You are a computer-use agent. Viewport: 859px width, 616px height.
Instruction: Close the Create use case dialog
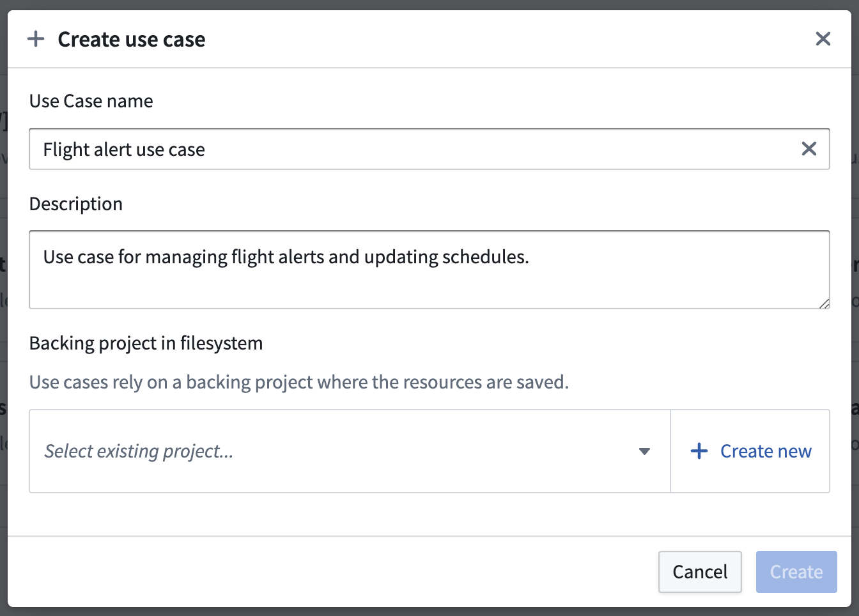[x=823, y=39]
